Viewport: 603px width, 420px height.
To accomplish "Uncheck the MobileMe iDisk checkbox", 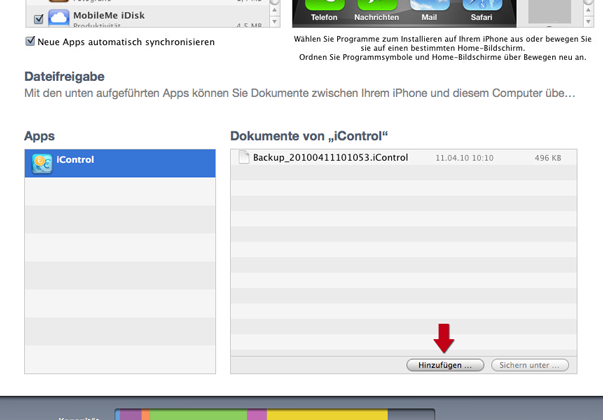I will point(38,19).
